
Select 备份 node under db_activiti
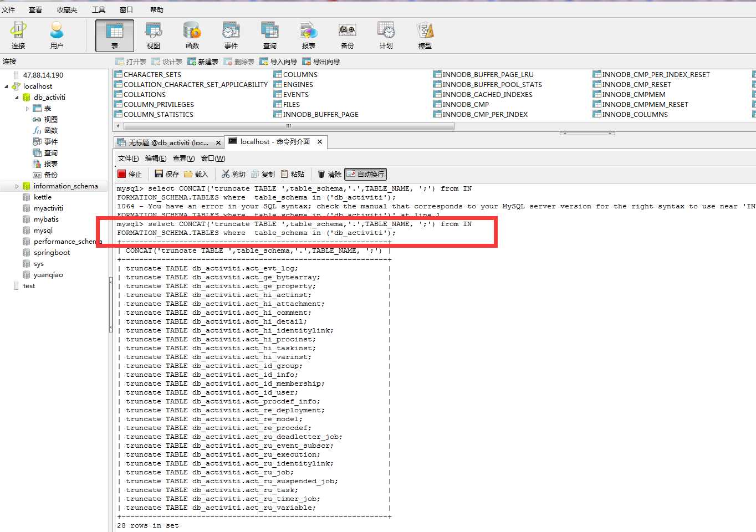point(50,175)
